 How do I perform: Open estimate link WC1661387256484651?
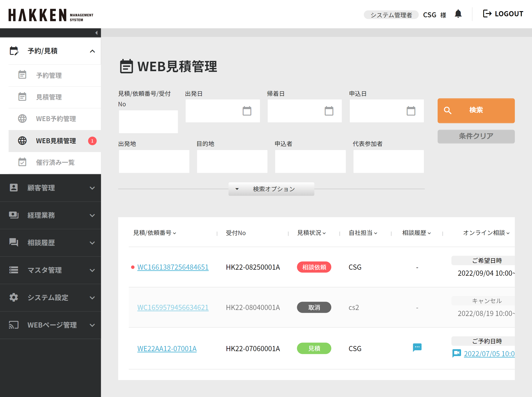tap(173, 267)
